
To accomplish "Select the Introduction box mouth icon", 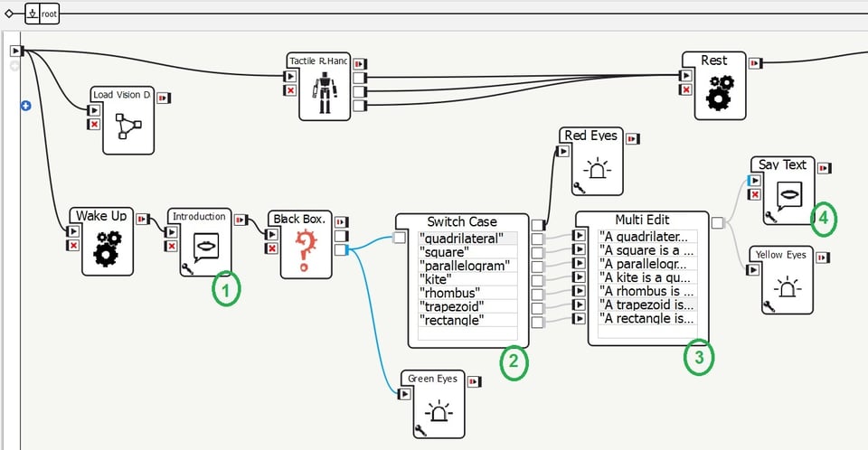I will point(205,246).
